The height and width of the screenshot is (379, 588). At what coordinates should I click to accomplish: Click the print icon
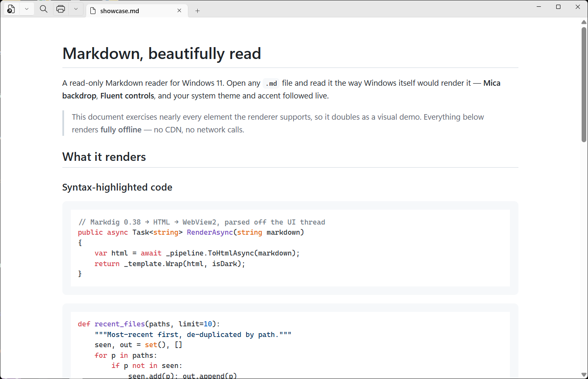[x=61, y=9]
